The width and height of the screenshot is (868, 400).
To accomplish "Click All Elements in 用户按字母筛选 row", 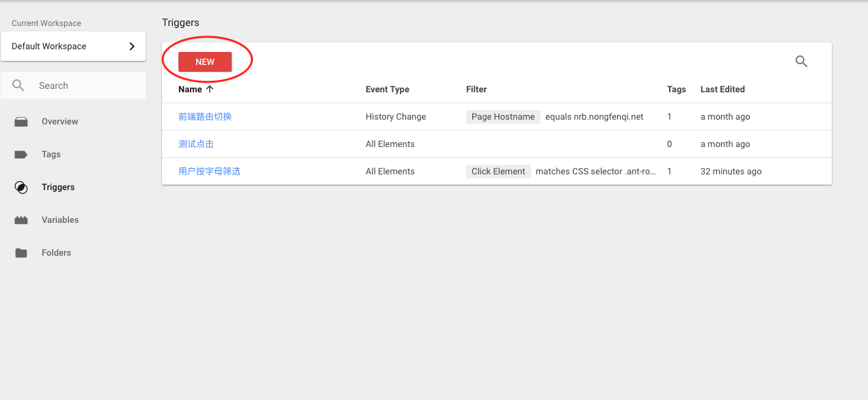I will tap(390, 172).
